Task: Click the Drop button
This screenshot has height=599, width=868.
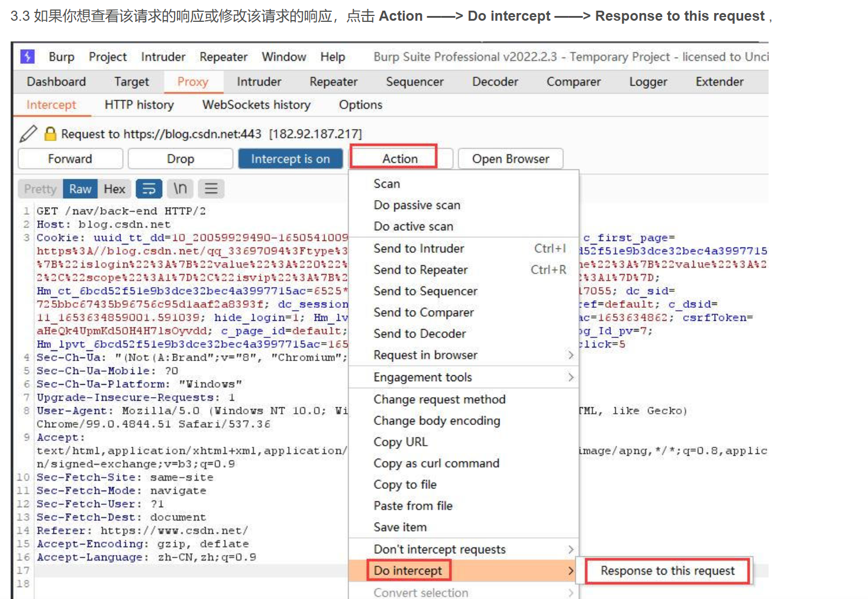Action: pos(180,159)
